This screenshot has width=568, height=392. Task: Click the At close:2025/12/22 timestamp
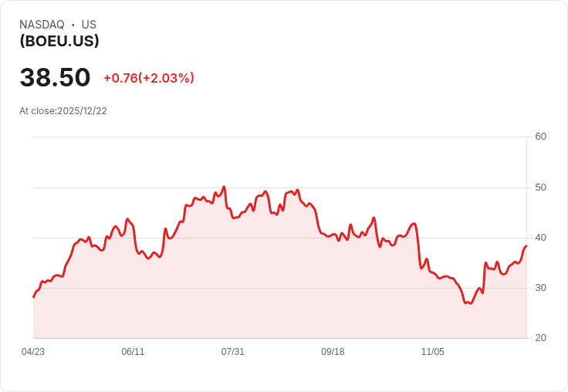pyautogui.click(x=63, y=111)
